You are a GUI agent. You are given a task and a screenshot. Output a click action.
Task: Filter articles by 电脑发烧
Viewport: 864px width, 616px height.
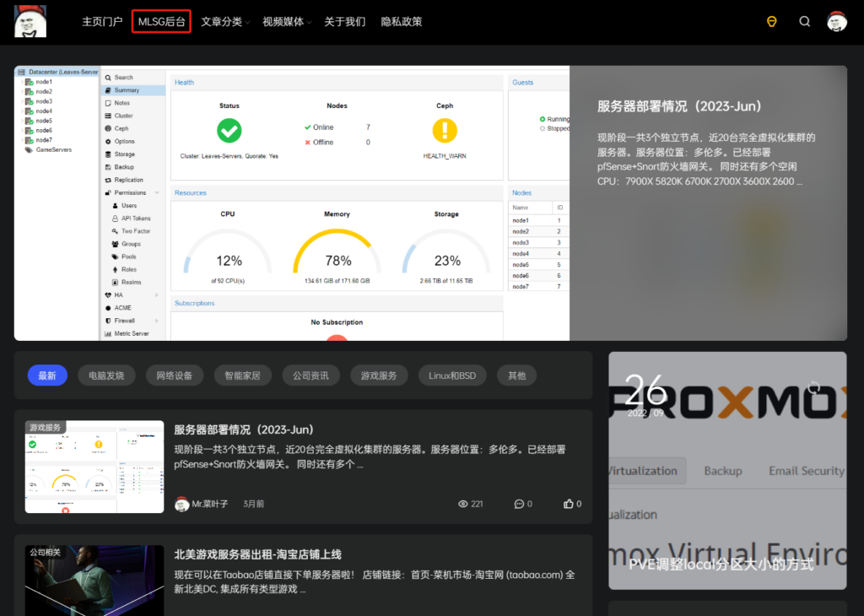click(x=106, y=376)
